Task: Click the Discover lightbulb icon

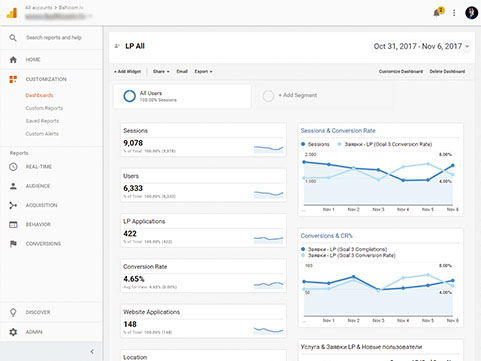Action: click(13, 312)
